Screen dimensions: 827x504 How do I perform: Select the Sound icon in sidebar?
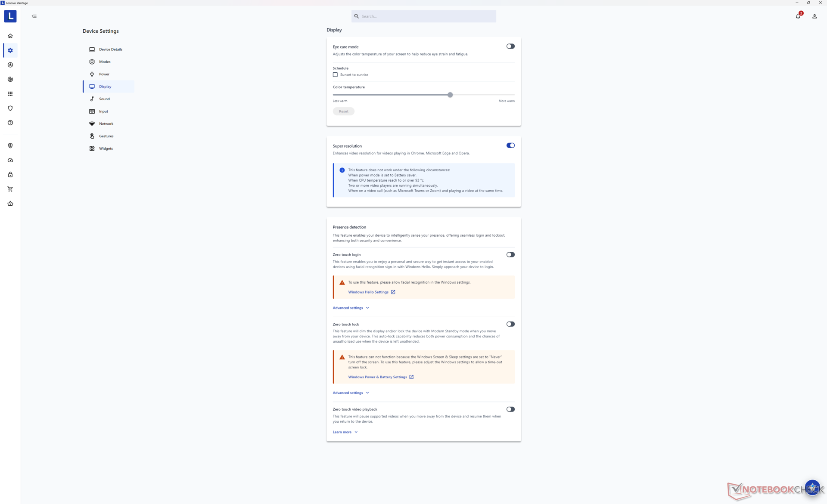click(x=92, y=99)
